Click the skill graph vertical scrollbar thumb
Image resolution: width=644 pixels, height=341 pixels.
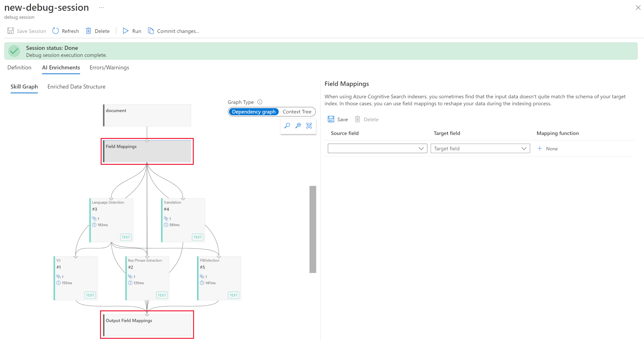[313, 229]
